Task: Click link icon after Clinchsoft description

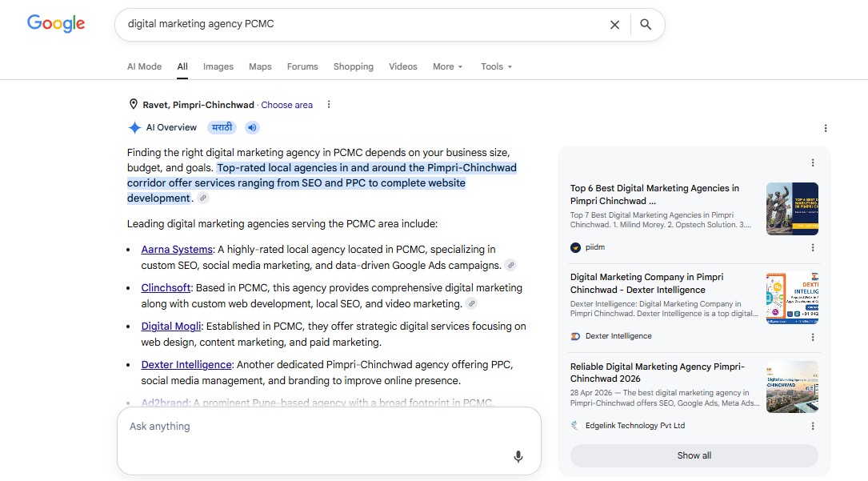Action: tap(471, 303)
